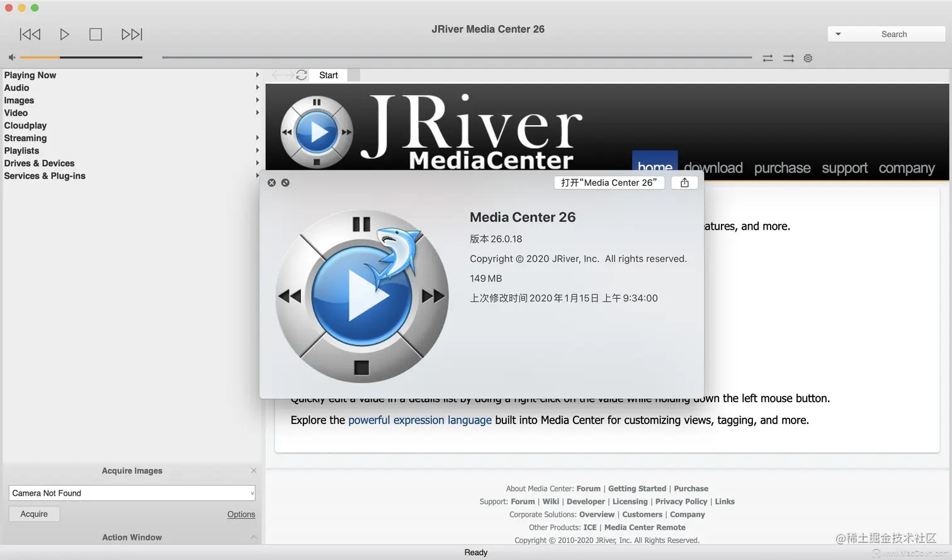This screenshot has width=952, height=560.
Task: Close the Acquire Images panel
Action: click(x=254, y=471)
